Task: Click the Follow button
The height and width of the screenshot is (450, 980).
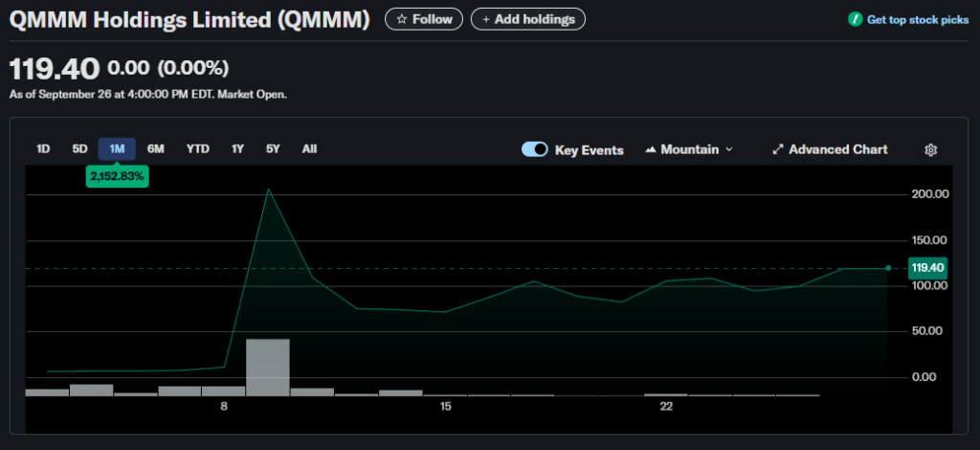Action: (x=424, y=19)
